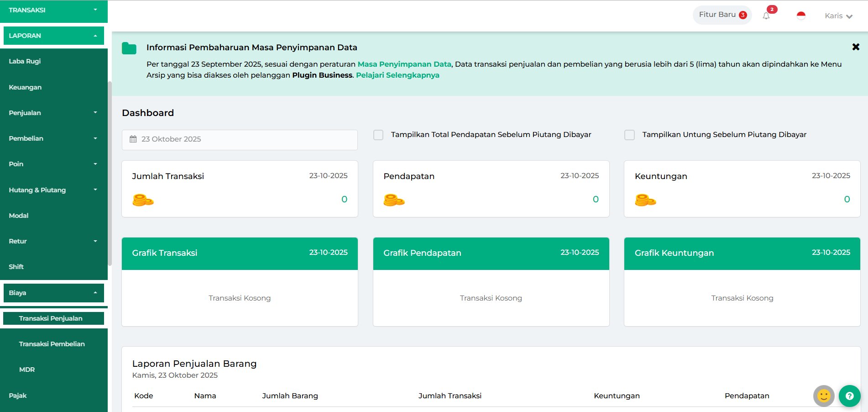Click the coins icon in Jumlah Transaksi card

(x=143, y=200)
